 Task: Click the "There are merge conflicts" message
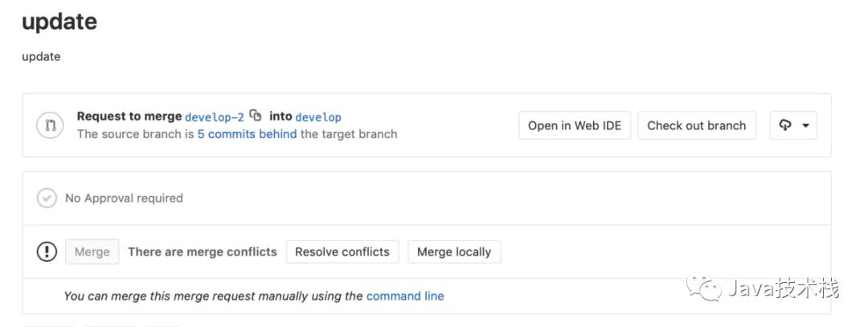[202, 251]
